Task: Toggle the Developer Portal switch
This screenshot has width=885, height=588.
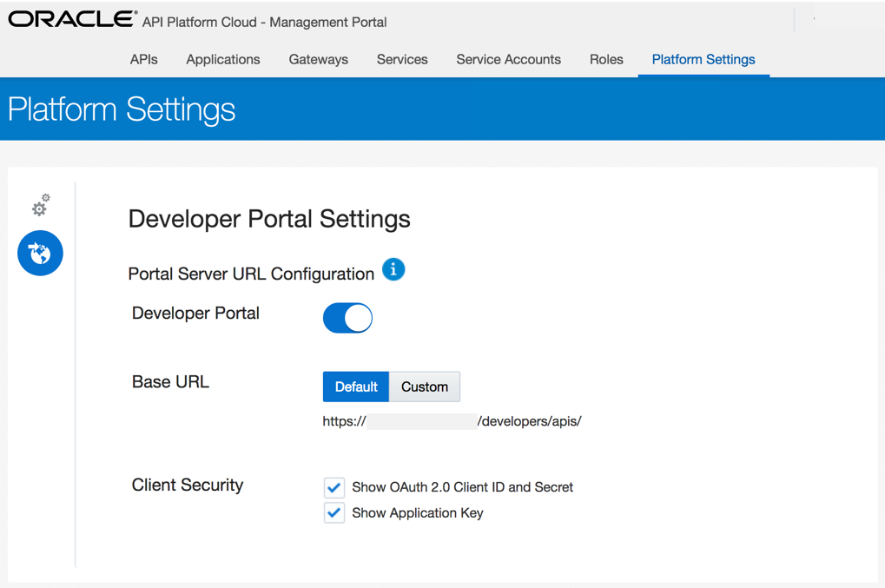Action: [x=347, y=318]
